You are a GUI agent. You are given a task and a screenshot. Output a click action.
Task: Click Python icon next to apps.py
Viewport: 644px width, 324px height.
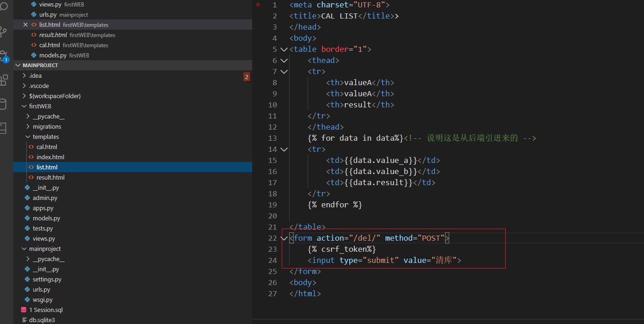tap(27, 208)
